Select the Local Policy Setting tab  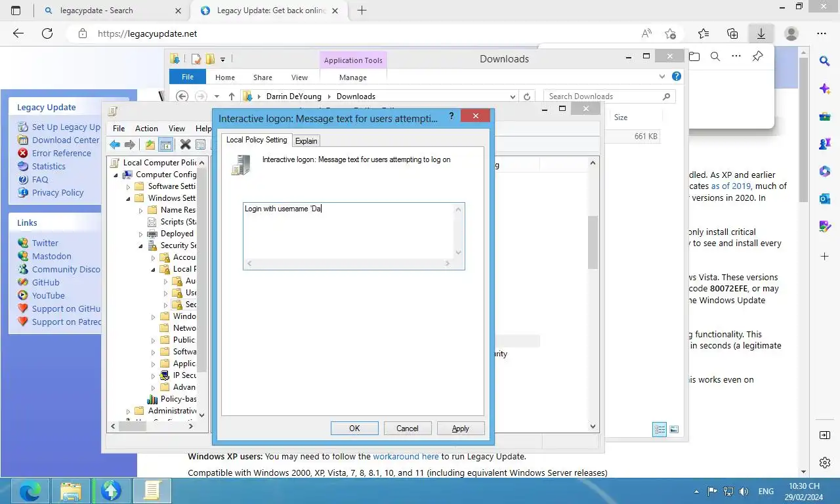click(257, 139)
